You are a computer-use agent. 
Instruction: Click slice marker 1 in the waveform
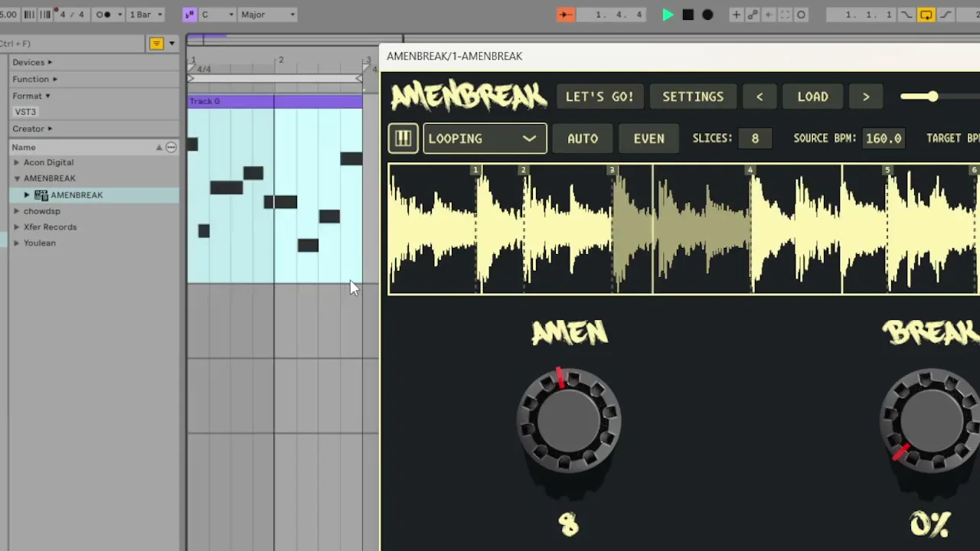[x=475, y=170]
